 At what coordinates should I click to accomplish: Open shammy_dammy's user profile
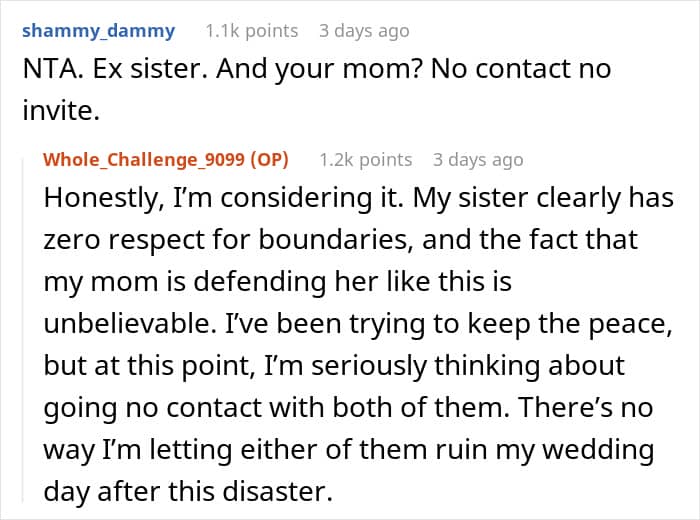(99, 31)
